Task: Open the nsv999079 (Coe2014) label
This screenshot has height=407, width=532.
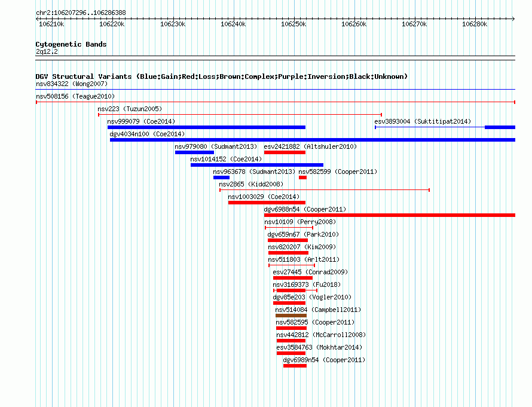Action: [x=141, y=121]
